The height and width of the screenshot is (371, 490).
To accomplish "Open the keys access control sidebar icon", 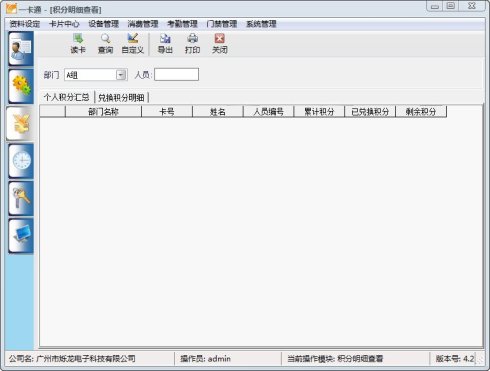I will [21, 199].
